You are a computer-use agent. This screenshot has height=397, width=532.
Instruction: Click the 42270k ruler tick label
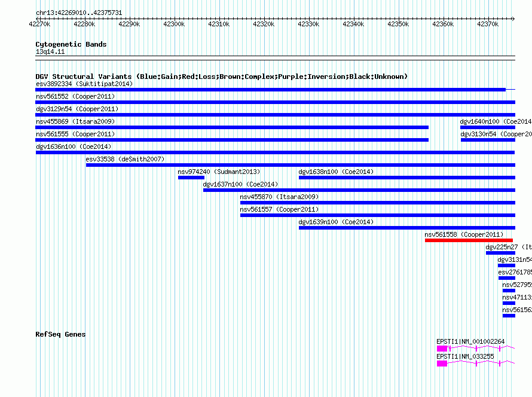pyautogui.click(x=39, y=24)
